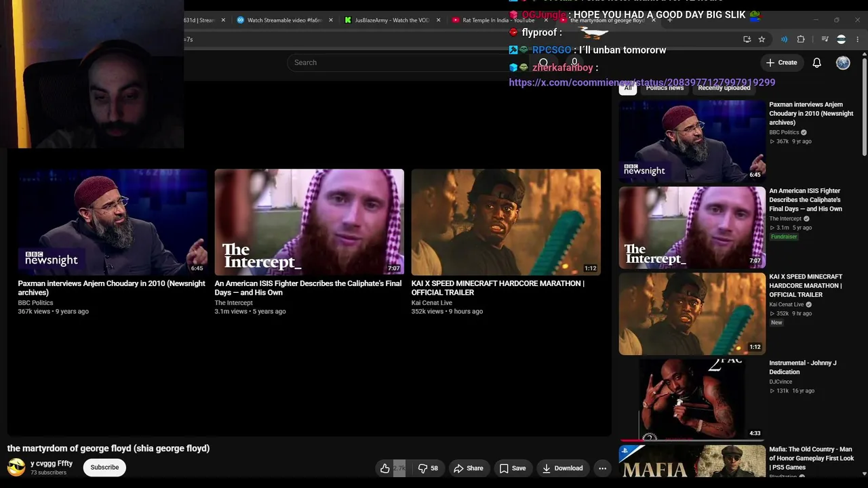Viewport: 868px width, 488px height.
Task: Play Kai X Speed Minecraft endscreen thumbnail
Action: click(506, 222)
